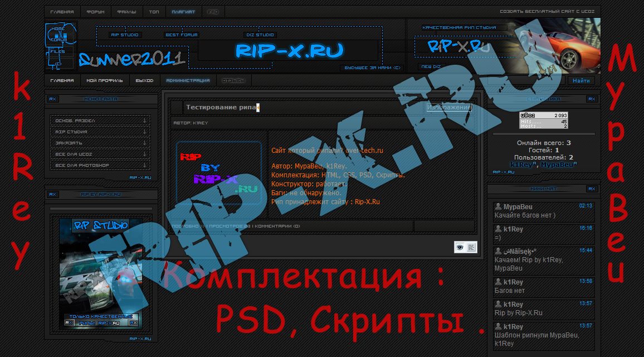Viewport: 644px width, 357px height.
Task: Click СОЗДАТЬ БЕСПЛАТНЫЙ САЙТ С UCOZ link
Action: click(547, 12)
